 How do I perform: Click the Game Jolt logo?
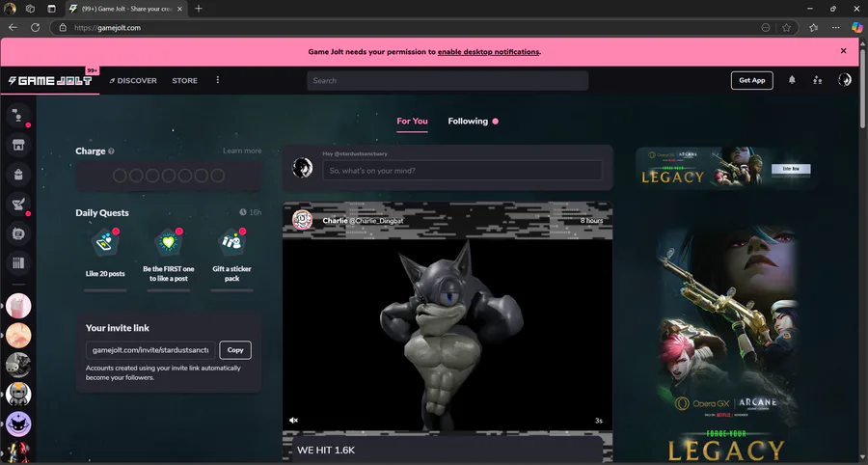pos(50,81)
